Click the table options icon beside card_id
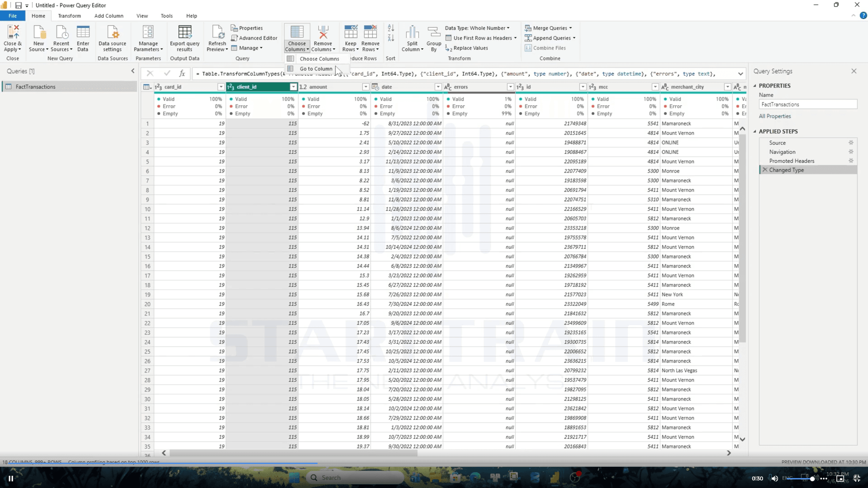Image resolution: width=868 pixels, height=488 pixels. (x=147, y=87)
